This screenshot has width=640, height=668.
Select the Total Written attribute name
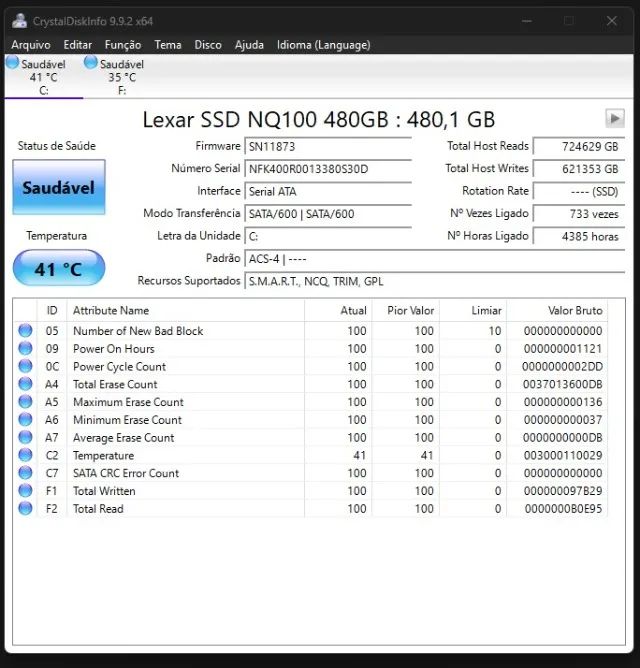(104, 491)
